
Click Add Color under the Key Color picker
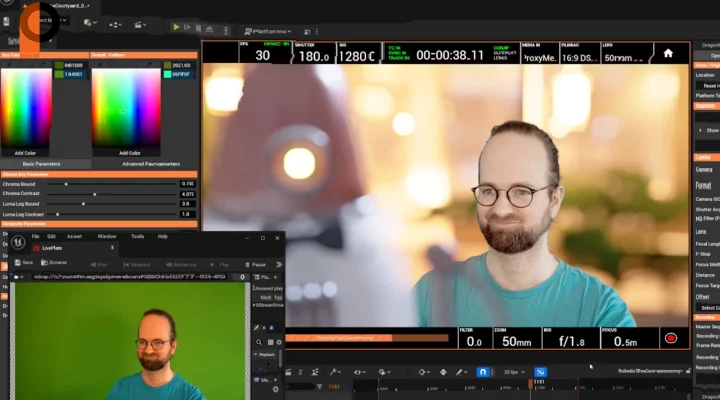pos(25,153)
